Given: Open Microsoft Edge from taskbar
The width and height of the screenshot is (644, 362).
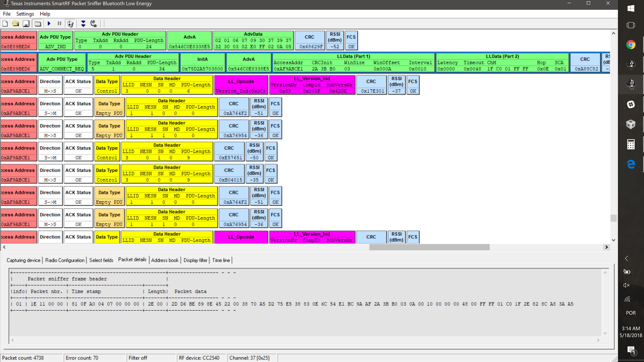Looking at the screenshot, I should 631,164.
